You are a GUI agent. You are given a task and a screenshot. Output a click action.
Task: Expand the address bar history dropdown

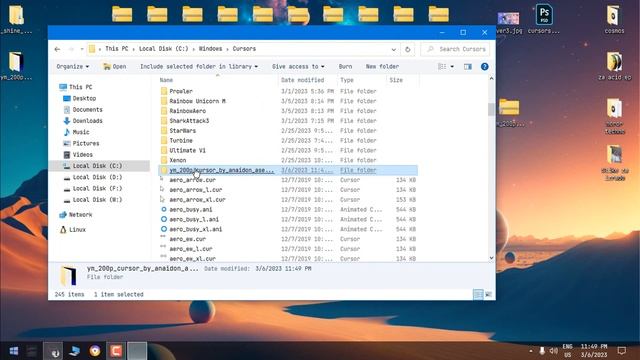pos(393,49)
